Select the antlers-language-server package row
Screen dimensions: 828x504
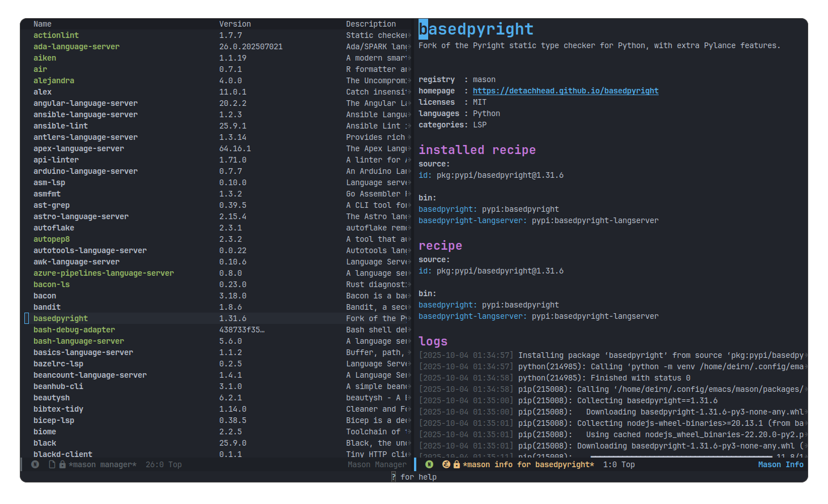217,137
